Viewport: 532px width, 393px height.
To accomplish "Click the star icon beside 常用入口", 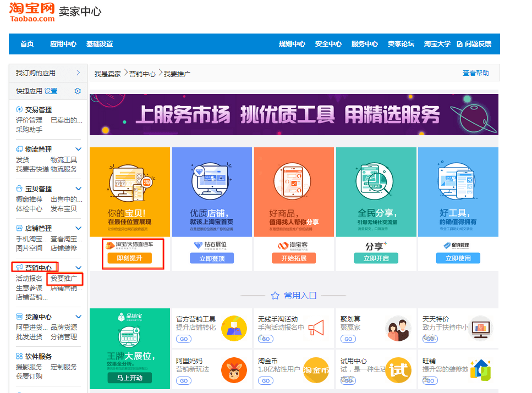I will pyautogui.click(x=275, y=296).
